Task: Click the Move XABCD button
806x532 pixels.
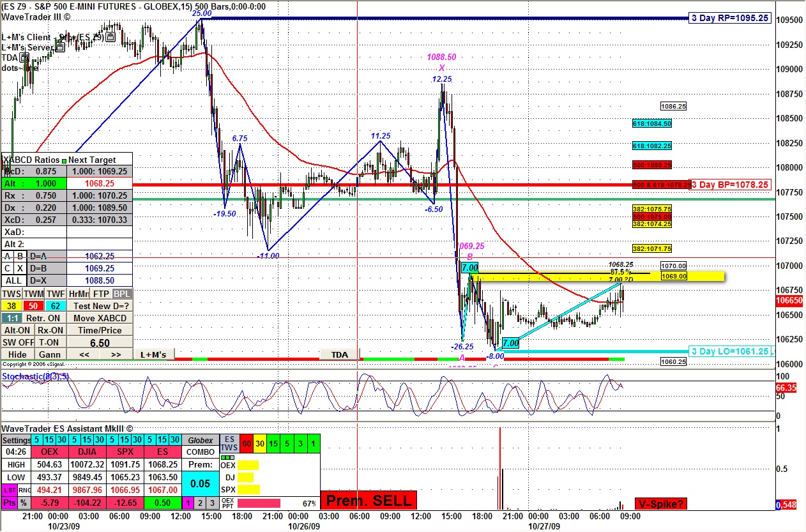Action: [100, 318]
